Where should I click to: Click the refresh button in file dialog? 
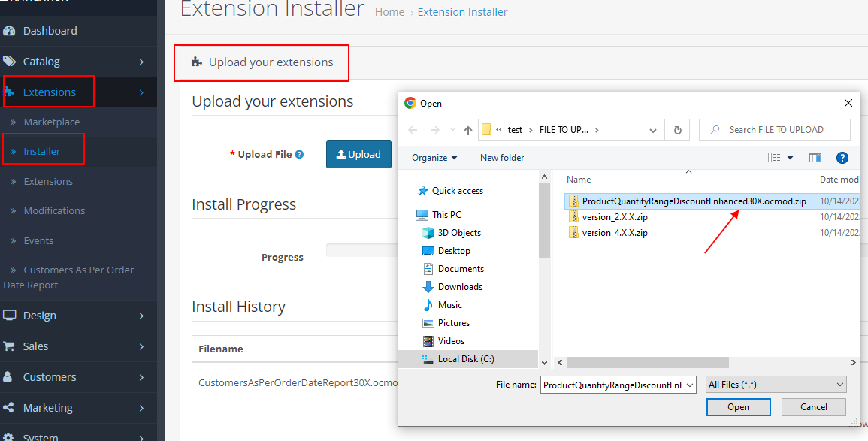[677, 130]
